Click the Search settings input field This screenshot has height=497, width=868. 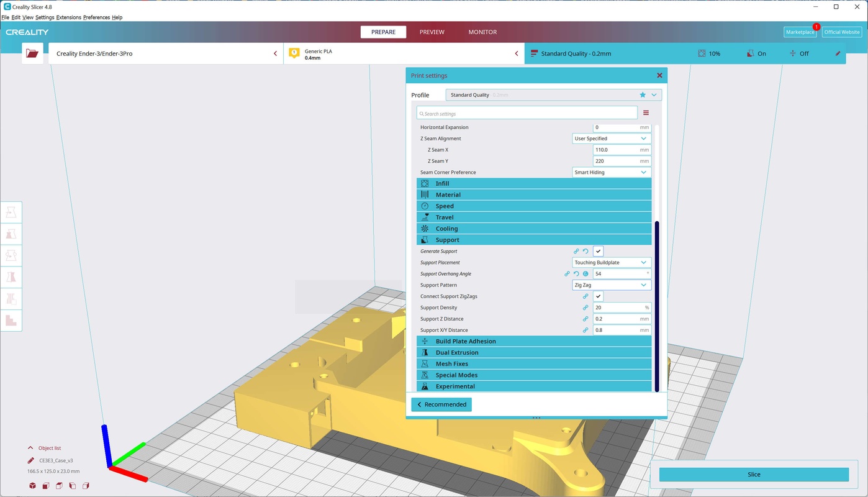[x=528, y=114]
